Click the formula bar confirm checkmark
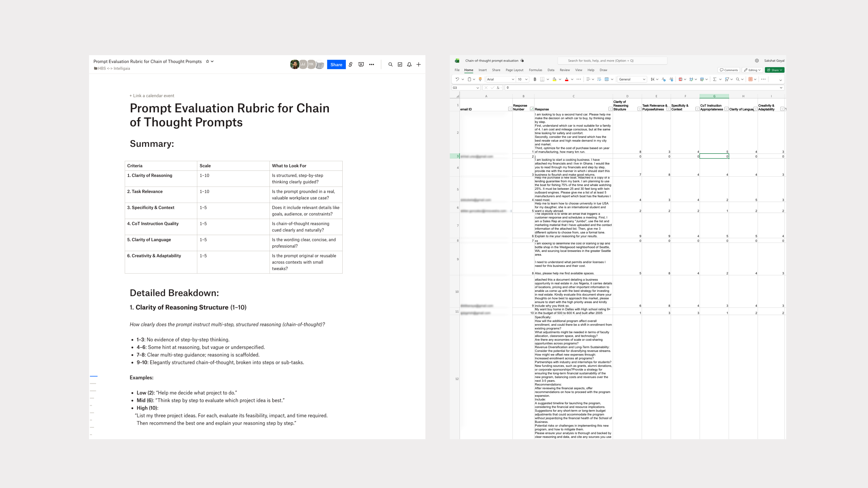868x488 pixels. pos(492,88)
